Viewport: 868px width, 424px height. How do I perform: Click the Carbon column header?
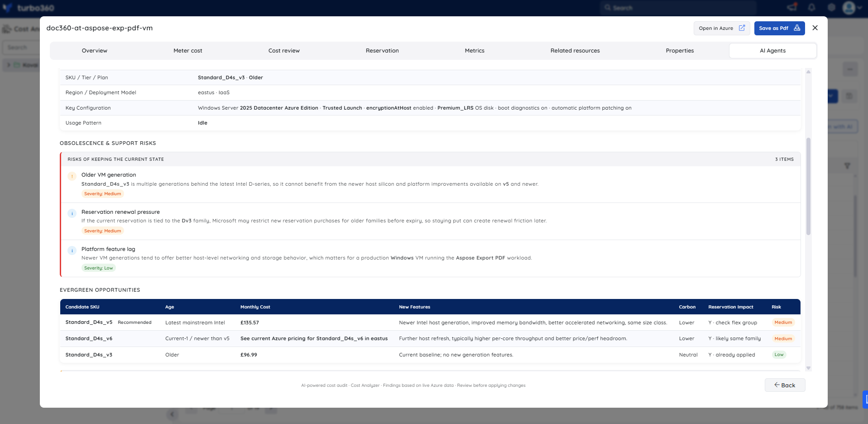pos(687,307)
